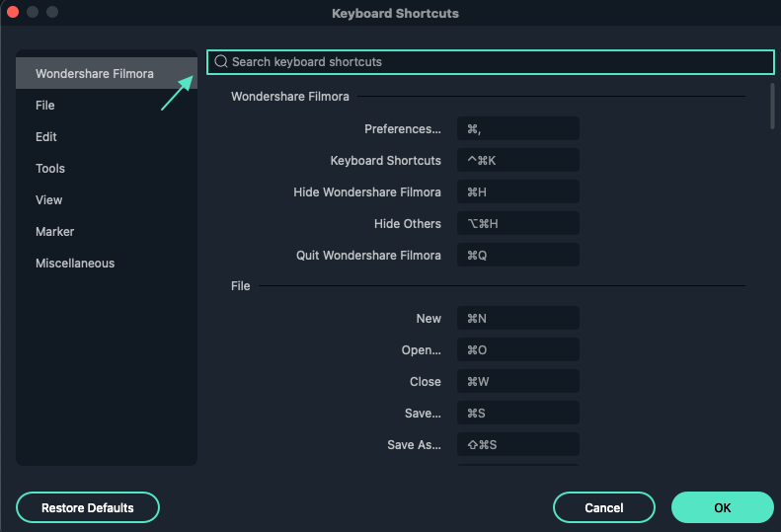Confirm with the OK button

pyautogui.click(x=722, y=507)
